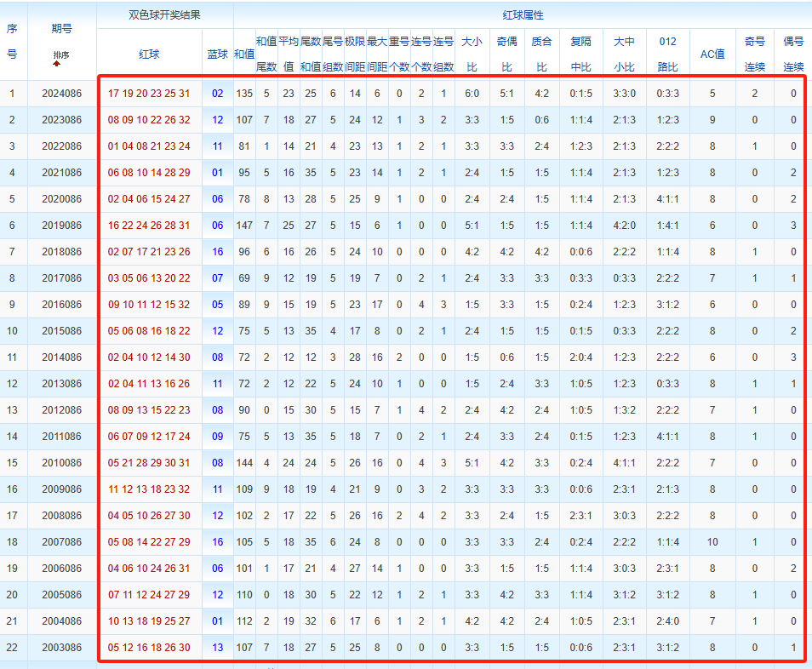Screen dimensions: 812x669
Task: Click the AC值 column header
Action: point(712,54)
